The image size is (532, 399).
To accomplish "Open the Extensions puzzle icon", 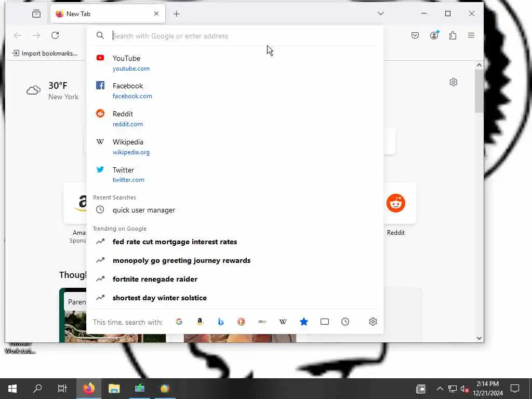I will pyautogui.click(x=453, y=35).
